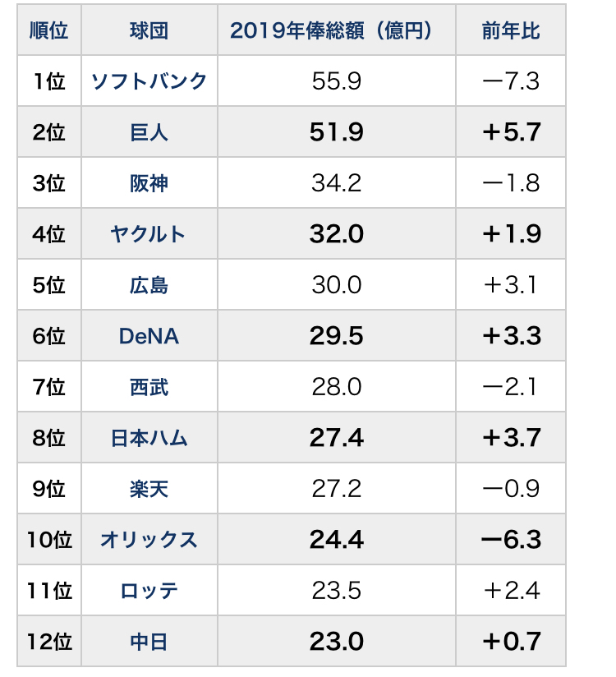
Task: Click the 2019年俸総額（億円） column header
Action: click(x=336, y=30)
